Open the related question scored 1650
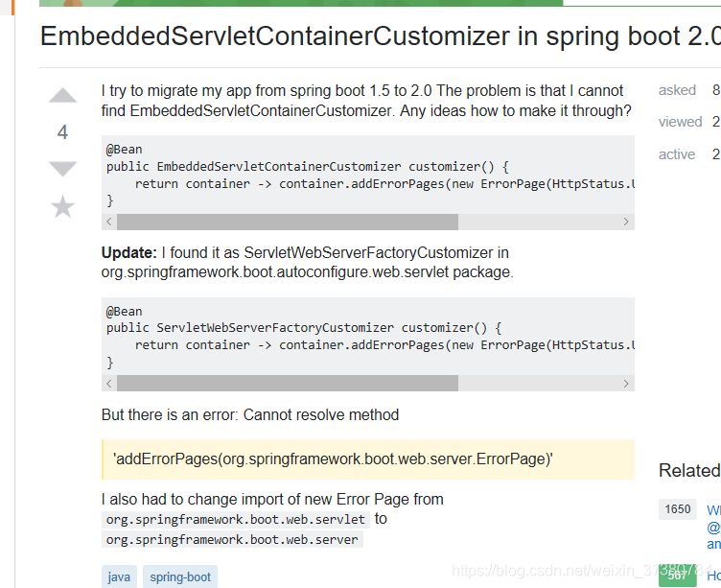 click(x=713, y=527)
